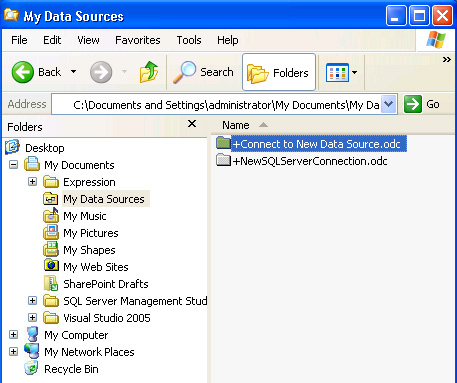Viewport: 457px width, 383px height.
Task: Open the Help menu
Action: [228, 40]
